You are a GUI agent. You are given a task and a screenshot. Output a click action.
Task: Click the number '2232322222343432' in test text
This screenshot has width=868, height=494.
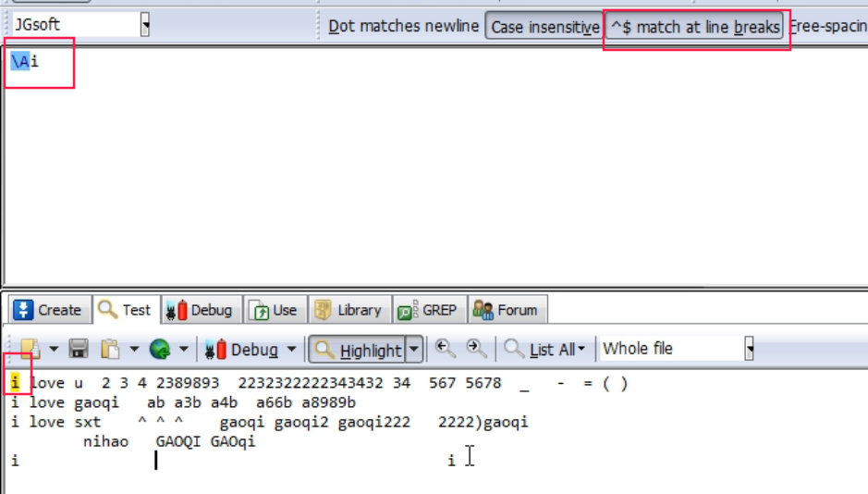point(310,383)
